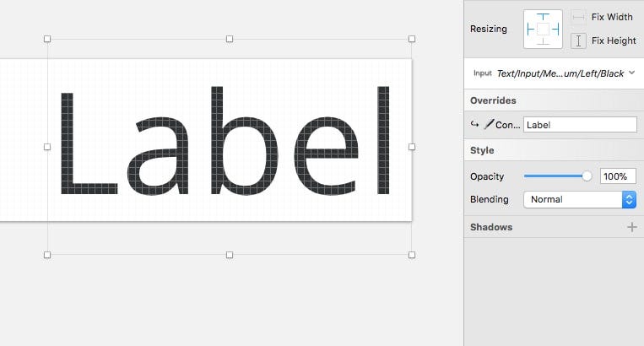This screenshot has height=346, width=644.
Task: Click the Shadows section title
Action: coord(491,227)
